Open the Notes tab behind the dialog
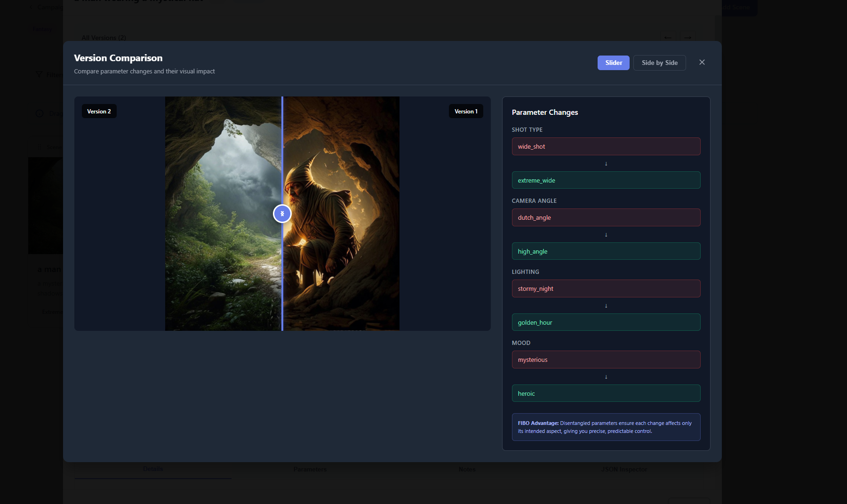The image size is (847, 504). click(x=467, y=469)
